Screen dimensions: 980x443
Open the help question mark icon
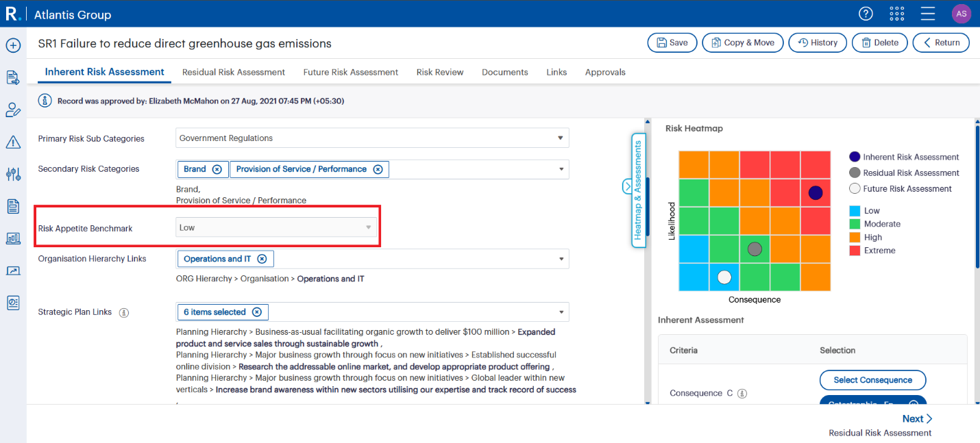click(866, 14)
